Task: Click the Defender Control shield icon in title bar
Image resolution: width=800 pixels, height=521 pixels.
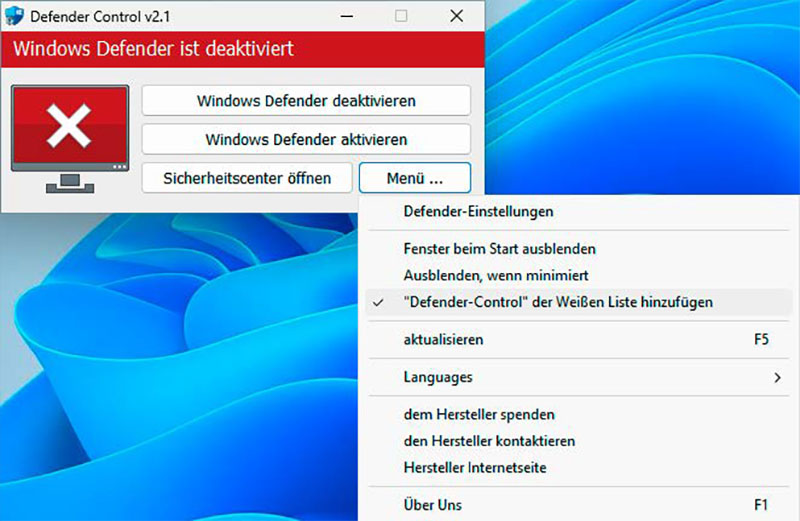Action: pyautogui.click(x=14, y=15)
